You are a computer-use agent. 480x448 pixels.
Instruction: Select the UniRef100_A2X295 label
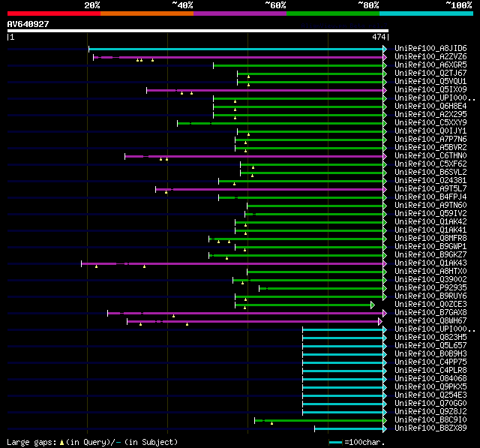[x=430, y=115]
